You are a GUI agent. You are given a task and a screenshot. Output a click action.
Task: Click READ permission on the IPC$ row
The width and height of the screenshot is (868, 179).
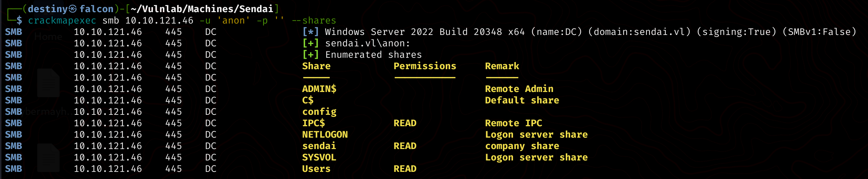(x=405, y=123)
